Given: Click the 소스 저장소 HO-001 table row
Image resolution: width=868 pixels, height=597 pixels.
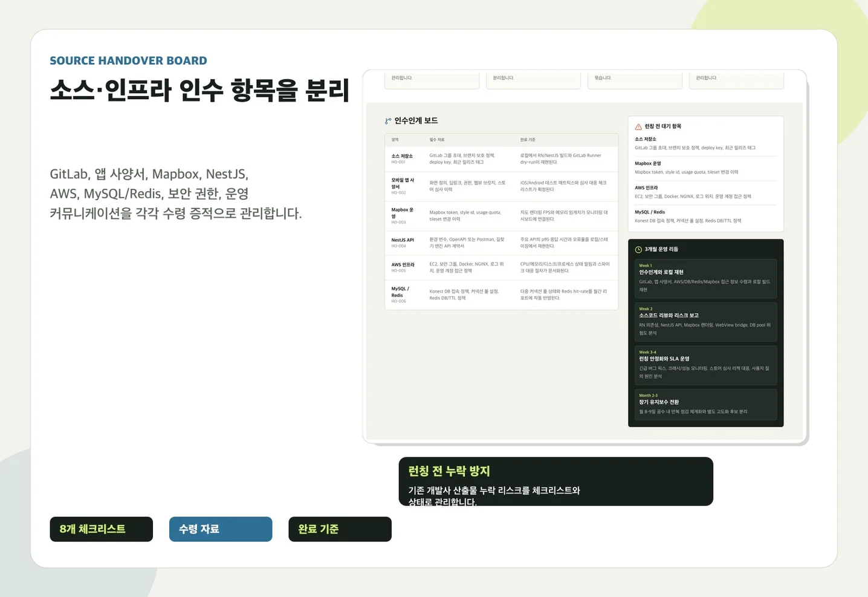Looking at the screenshot, I should coord(501,159).
